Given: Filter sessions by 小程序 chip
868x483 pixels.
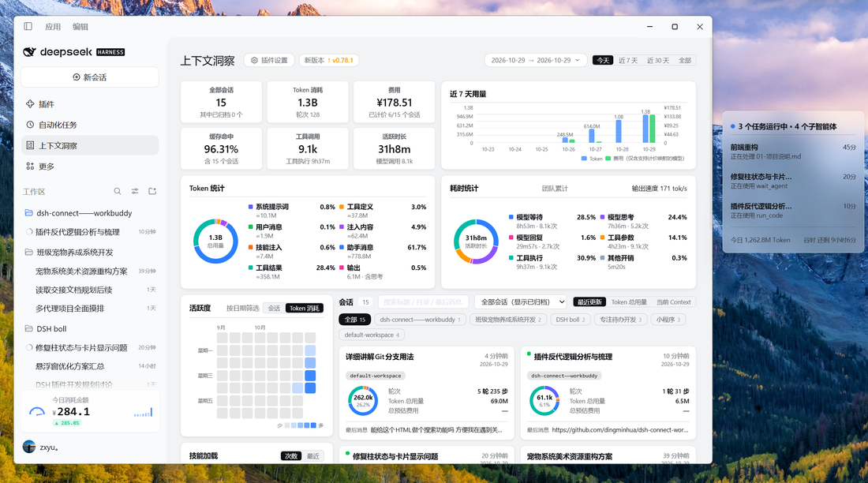Looking at the screenshot, I should click(668, 319).
